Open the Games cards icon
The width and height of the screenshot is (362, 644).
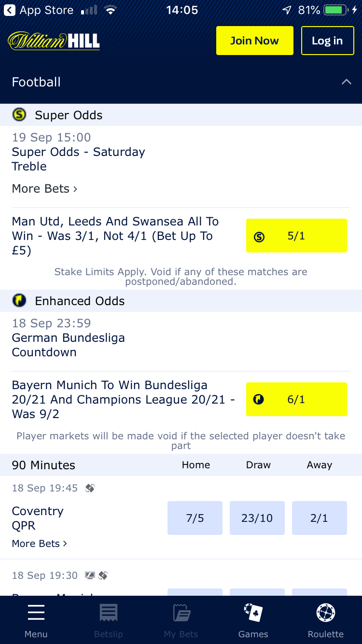point(253,613)
